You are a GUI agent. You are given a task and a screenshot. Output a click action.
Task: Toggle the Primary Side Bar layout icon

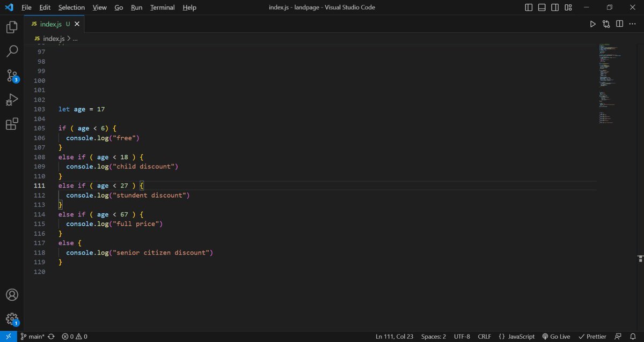[529, 8]
